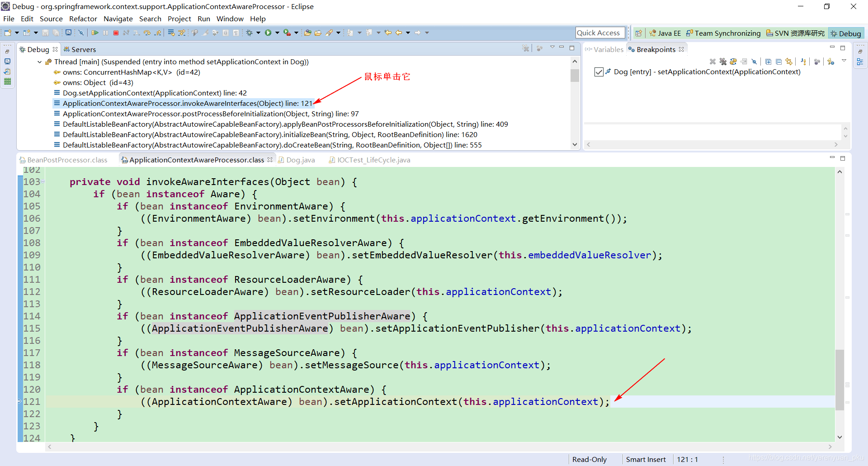Open the Search toolbar dropdown arrow
The height and width of the screenshot is (466, 868).
pyautogui.click(x=338, y=33)
